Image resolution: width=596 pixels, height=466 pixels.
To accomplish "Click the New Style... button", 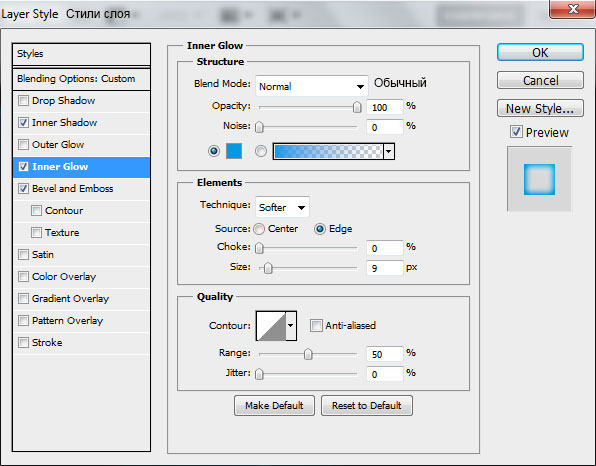I will click(540, 109).
